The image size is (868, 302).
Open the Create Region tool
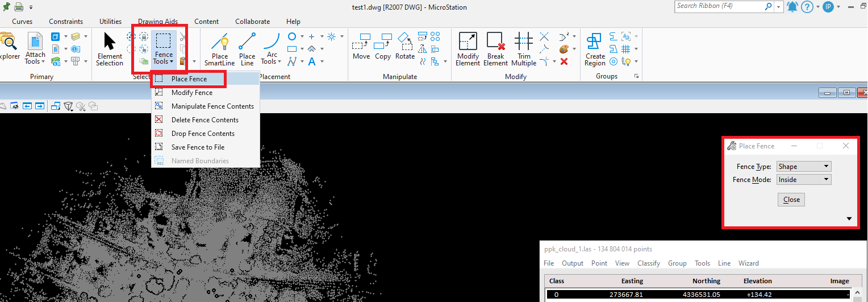(x=595, y=48)
